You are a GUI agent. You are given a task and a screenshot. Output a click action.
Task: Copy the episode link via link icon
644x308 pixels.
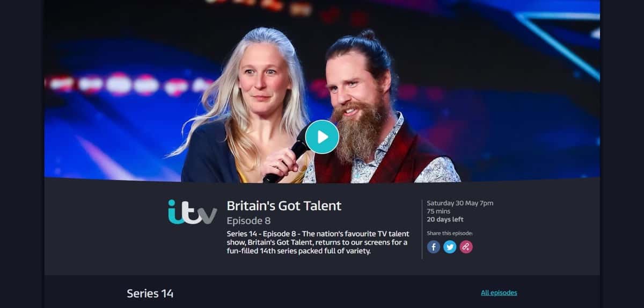pos(466,247)
